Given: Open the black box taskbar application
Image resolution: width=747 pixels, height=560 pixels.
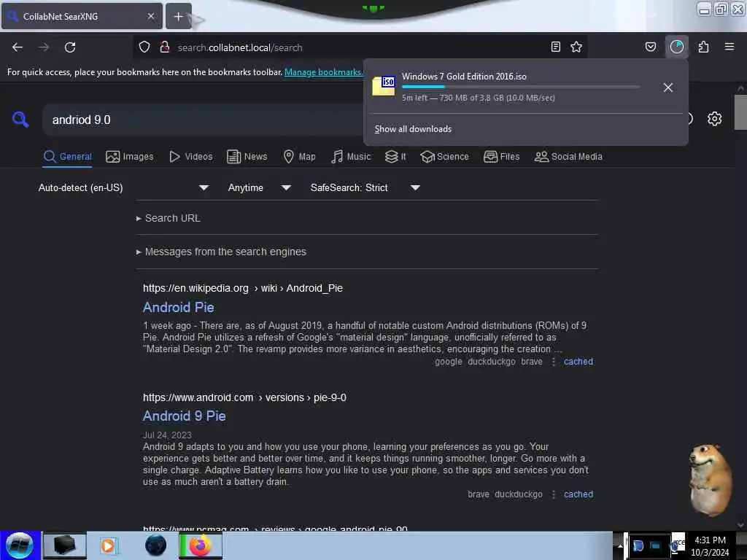Looking at the screenshot, I should tap(65, 545).
